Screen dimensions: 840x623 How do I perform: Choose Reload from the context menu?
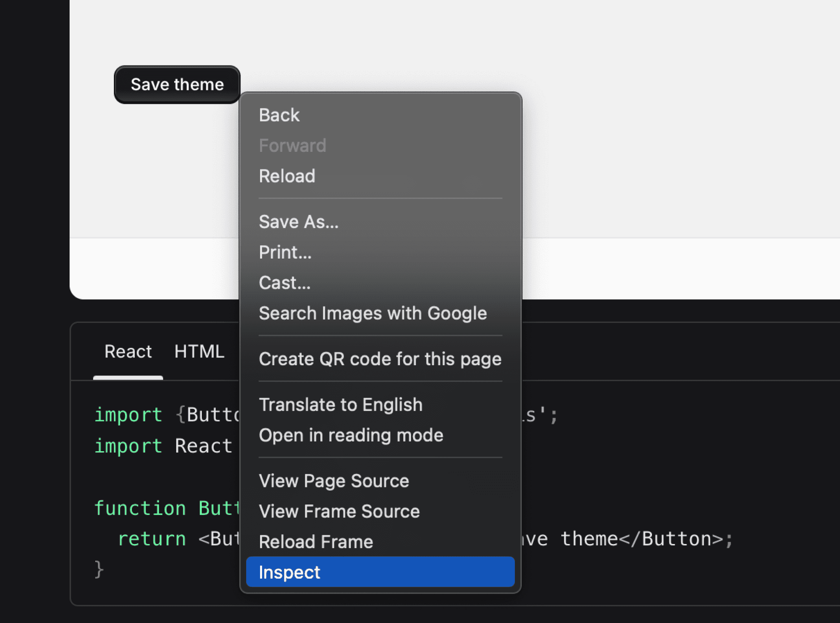287,176
